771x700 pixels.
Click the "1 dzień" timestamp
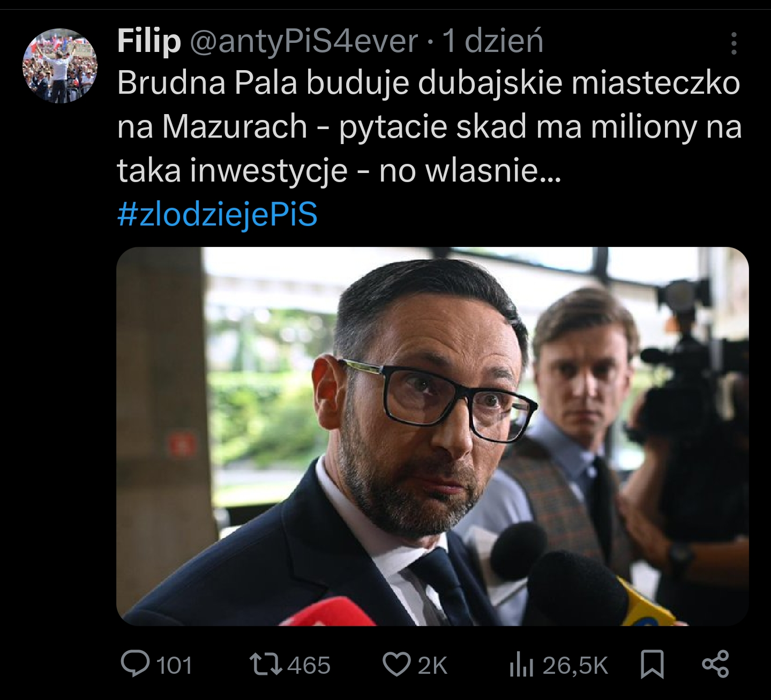pyautogui.click(x=492, y=41)
